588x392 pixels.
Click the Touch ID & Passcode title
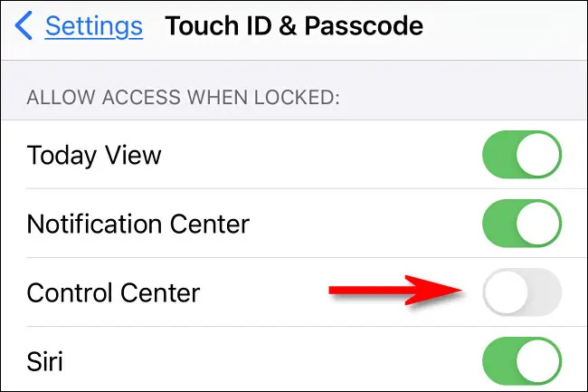(294, 26)
